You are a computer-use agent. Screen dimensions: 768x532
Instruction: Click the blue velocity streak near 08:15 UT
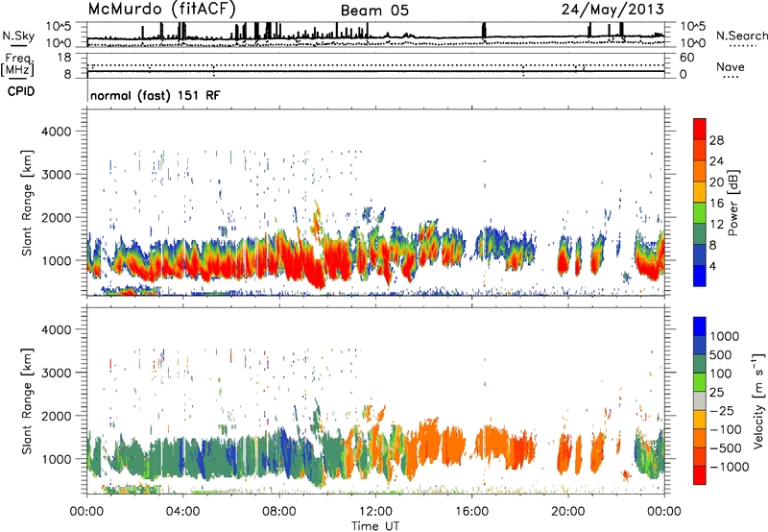[x=285, y=451]
